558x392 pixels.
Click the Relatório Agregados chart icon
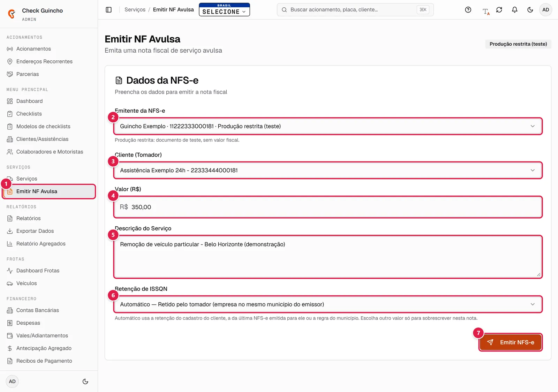[10, 244]
